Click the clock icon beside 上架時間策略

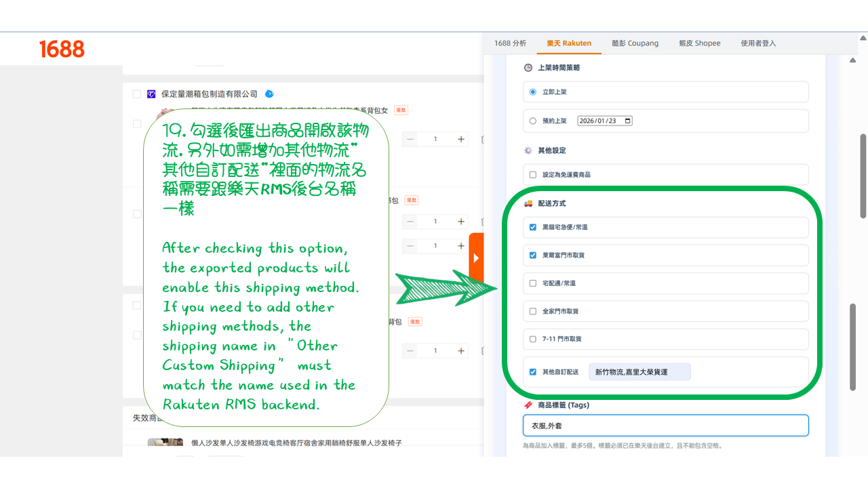pos(527,68)
